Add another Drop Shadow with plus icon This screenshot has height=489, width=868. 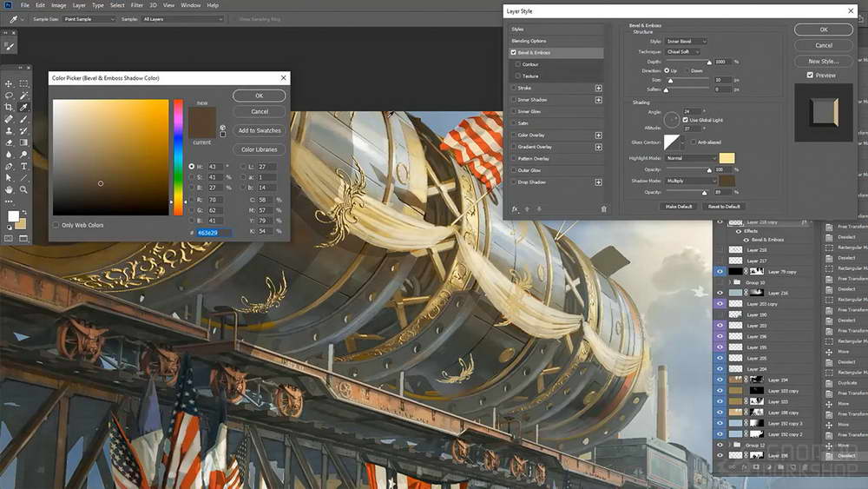[598, 182]
